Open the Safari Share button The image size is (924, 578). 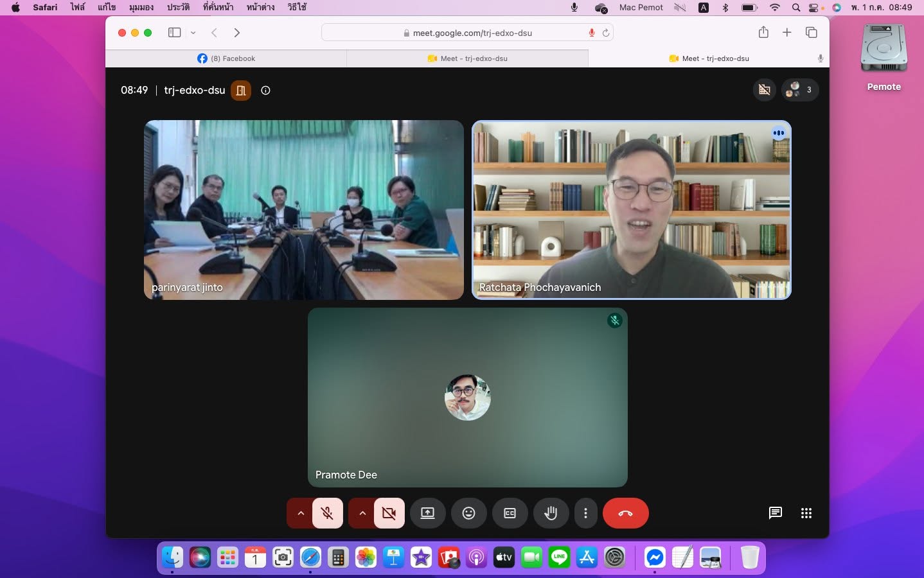(x=763, y=32)
